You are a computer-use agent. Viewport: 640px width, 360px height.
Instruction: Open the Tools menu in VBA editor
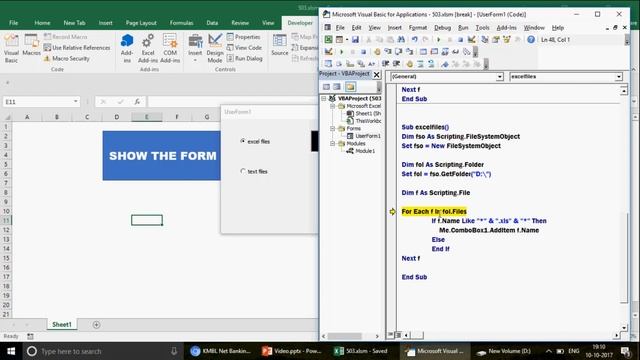pos(482,28)
